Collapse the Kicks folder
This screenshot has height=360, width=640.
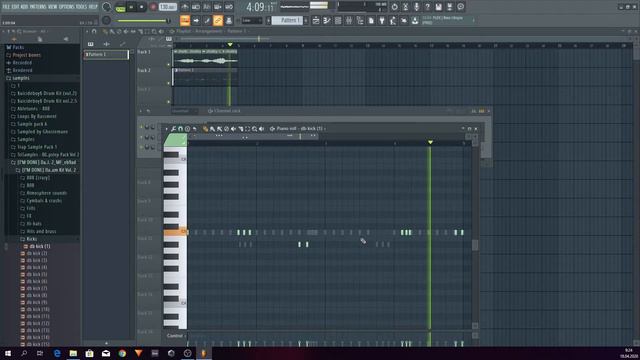pos(31,239)
